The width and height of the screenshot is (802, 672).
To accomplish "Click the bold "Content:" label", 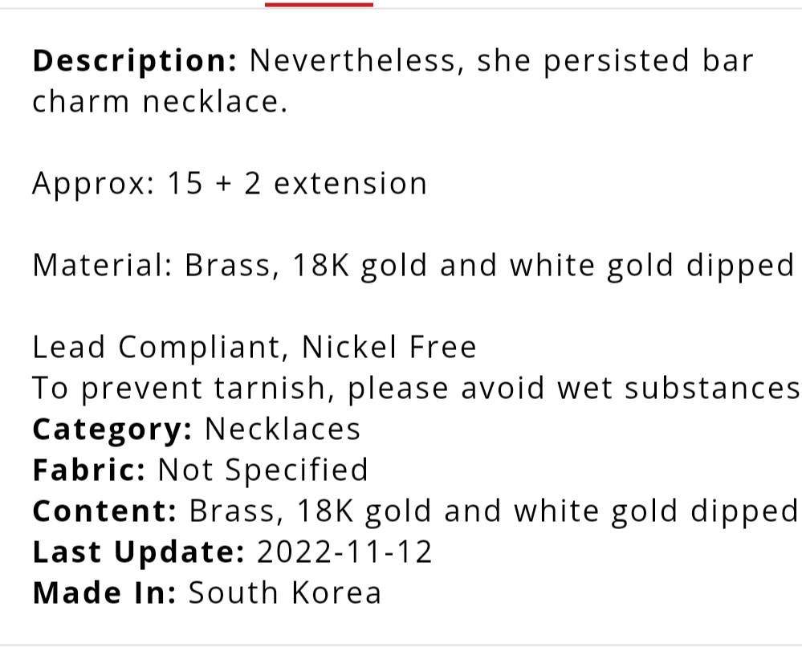I will 104,511.
